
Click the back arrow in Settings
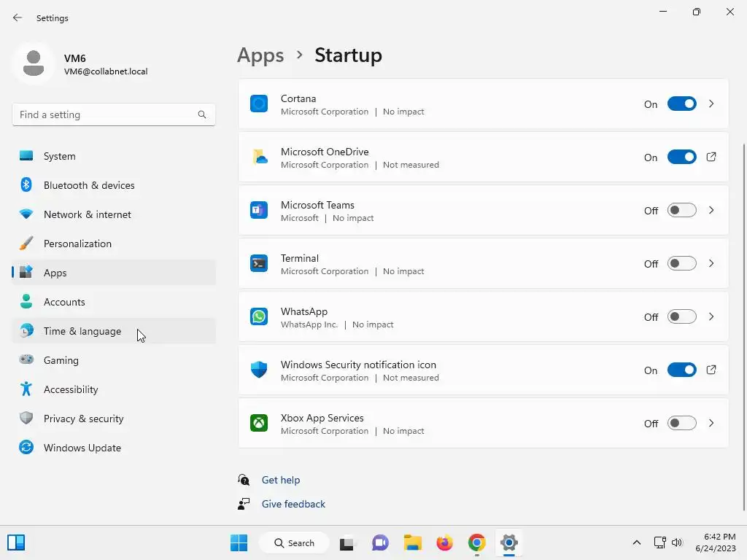(18, 18)
